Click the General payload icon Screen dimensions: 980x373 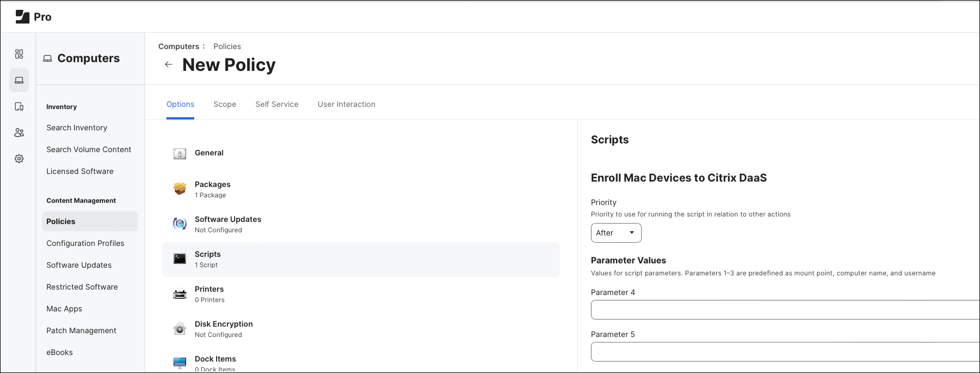pos(180,154)
